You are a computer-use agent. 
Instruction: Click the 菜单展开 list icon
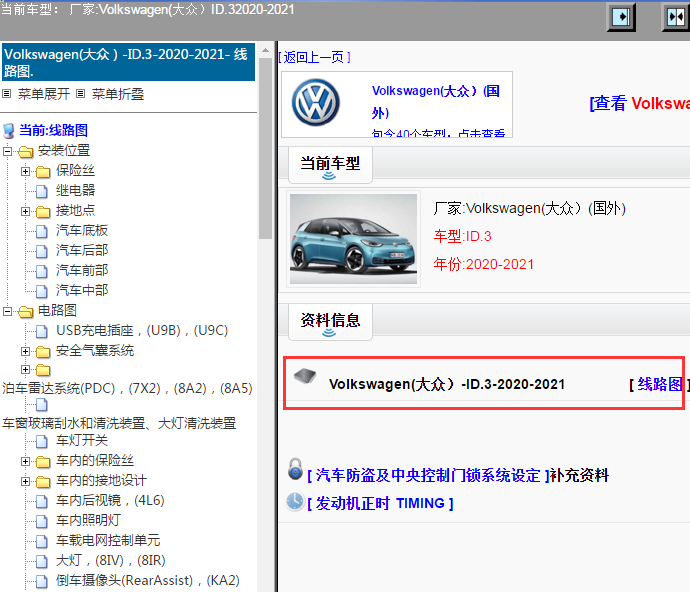pyautogui.click(x=6, y=93)
